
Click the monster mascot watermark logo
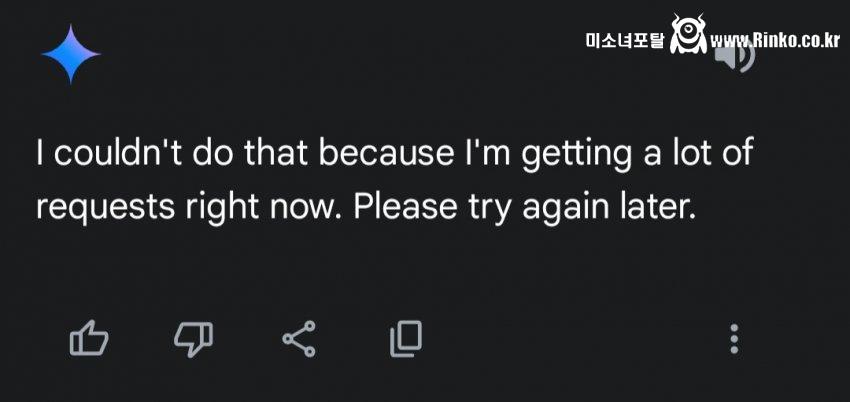tap(688, 35)
